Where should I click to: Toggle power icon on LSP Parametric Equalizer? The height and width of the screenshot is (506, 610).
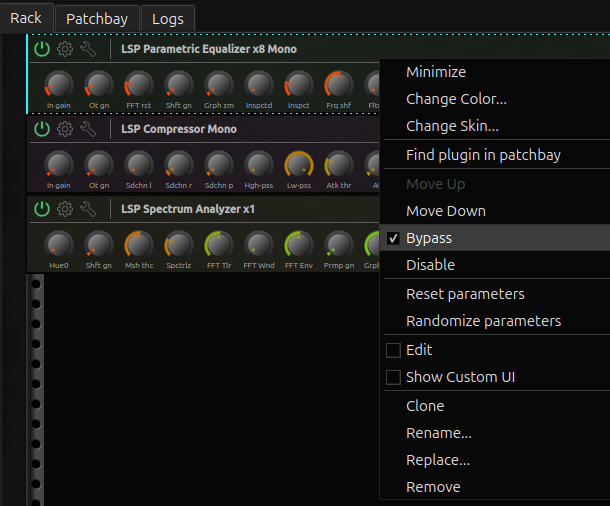42,49
